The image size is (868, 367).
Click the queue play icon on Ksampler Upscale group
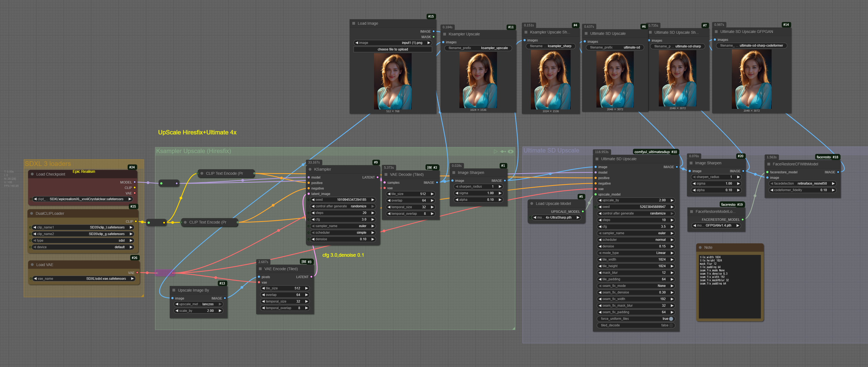click(495, 151)
